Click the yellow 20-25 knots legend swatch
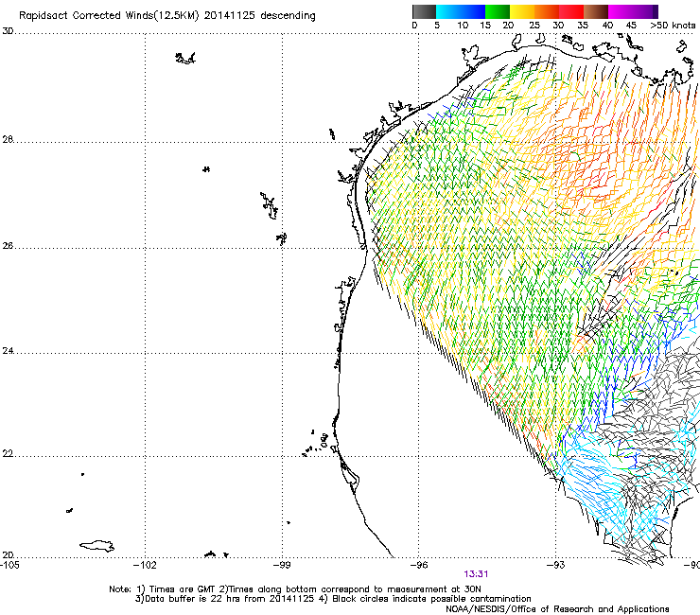The width and height of the screenshot is (700, 615). [x=522, y=11]
